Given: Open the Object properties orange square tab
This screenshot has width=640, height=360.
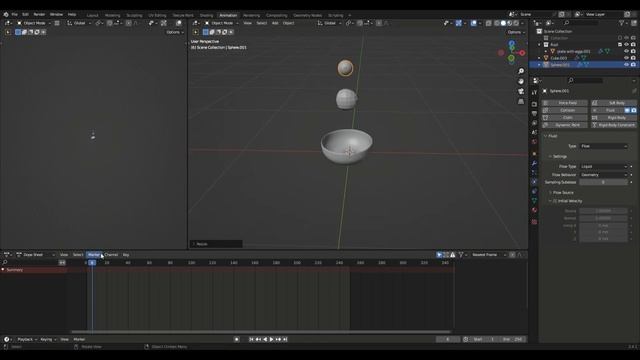Looking at the screenshot, I should [534, 153].
